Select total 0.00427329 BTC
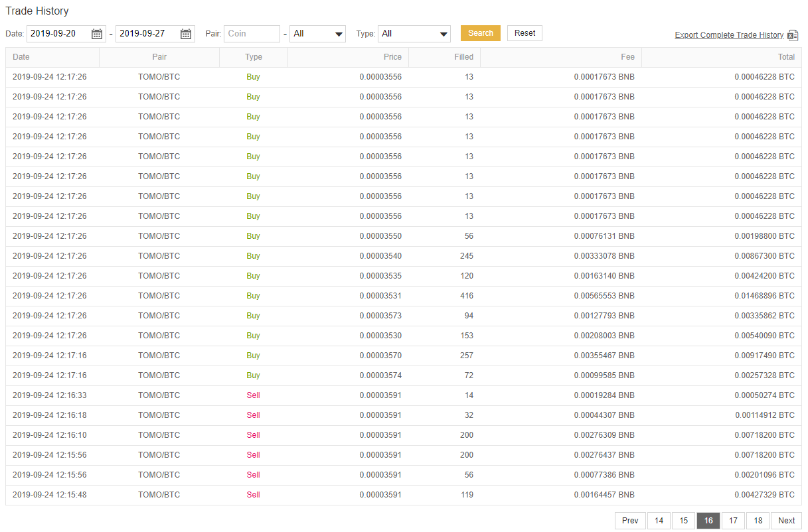 (764, 495)
